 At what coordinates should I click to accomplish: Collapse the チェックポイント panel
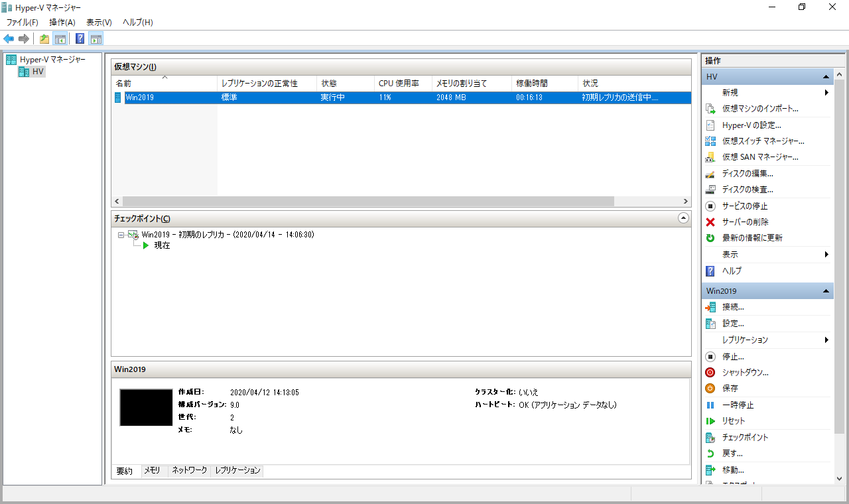[x=683, y=218]
